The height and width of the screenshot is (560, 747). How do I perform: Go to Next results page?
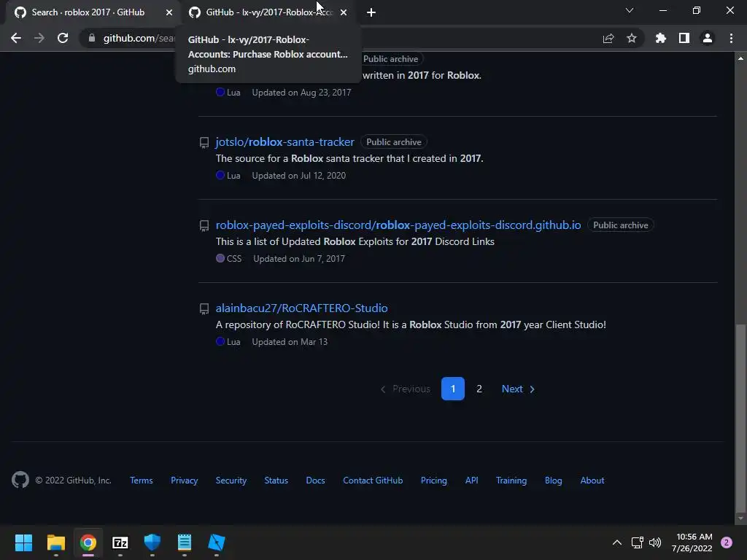(x=518, y=389)
